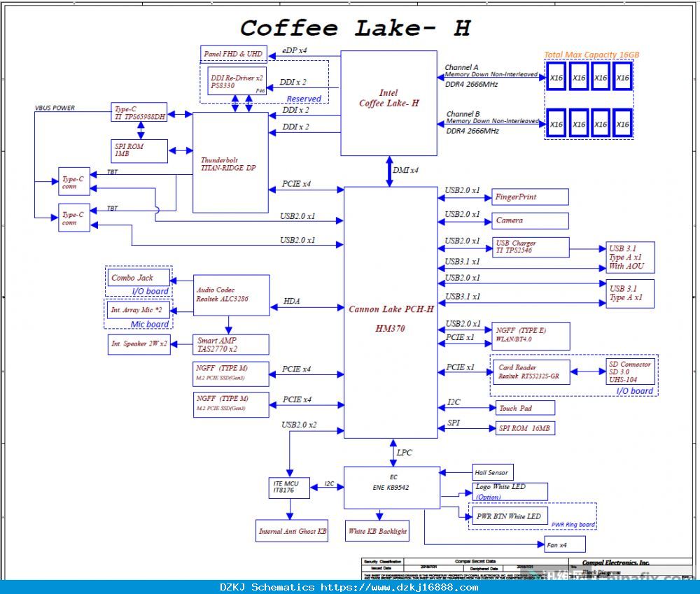Click the blue 'Mic board' label
Image resolution: width=700 pixels, height=594 pixels.
(150, 324)
